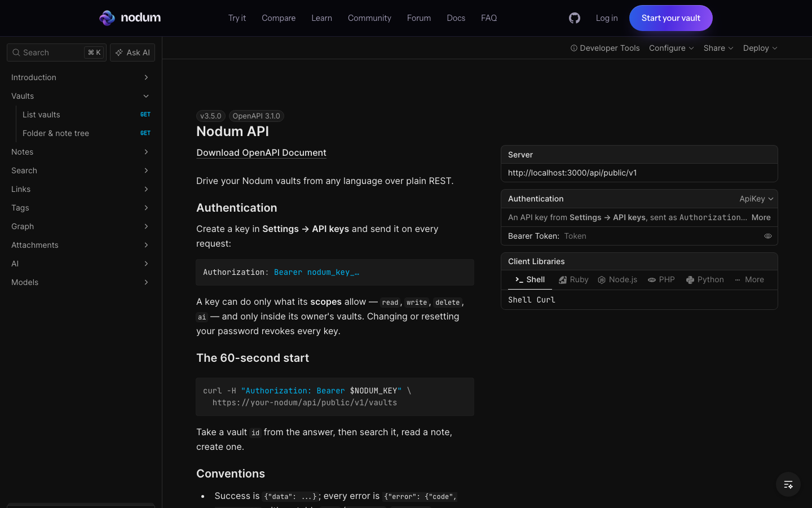Select the Python client library tab

pos(705,280)
